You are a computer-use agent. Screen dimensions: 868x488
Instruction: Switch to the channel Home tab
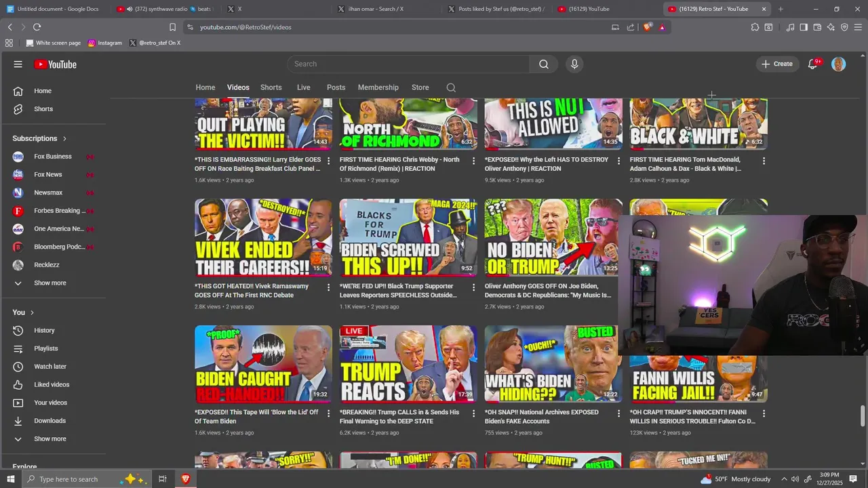pyautogui.click(x=205, y=87)
